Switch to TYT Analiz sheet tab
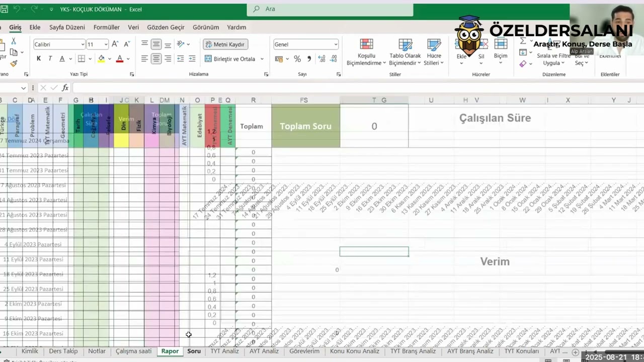Image resolution: width=644 pixels, height=362 pixels. pyautogui.click(x=224, y=351)
